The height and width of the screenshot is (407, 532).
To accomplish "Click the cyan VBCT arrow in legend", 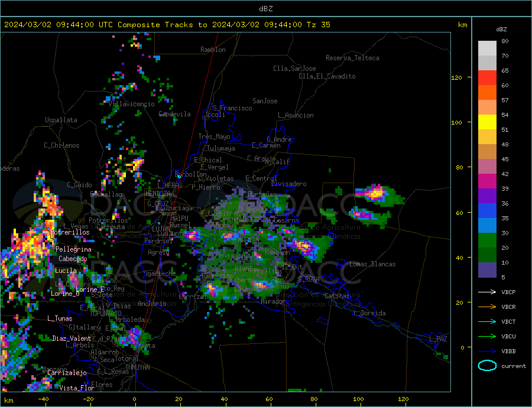I will coord(488,321).
